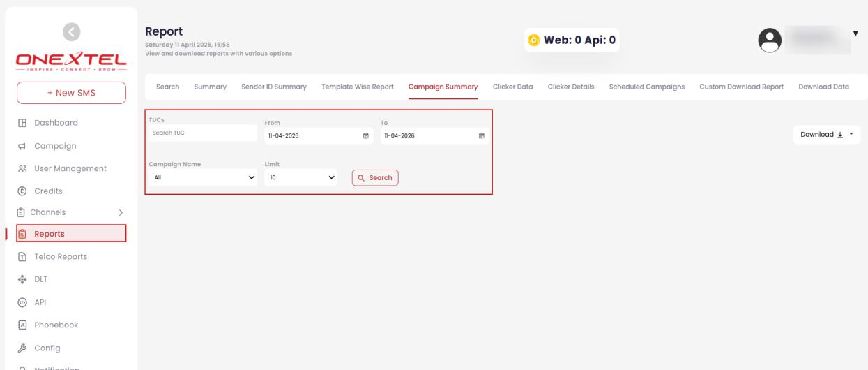The height and width of the screenshot is (370, 868).
Task: Click the From date field
Action: pyautogui.click(x=318, y=135)
